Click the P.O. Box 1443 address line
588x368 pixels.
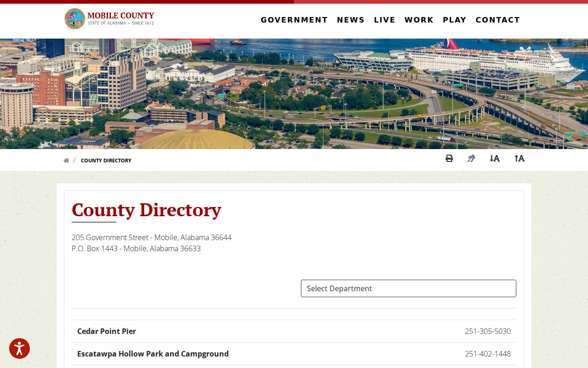pyautogui.click(x=136, y=248)
